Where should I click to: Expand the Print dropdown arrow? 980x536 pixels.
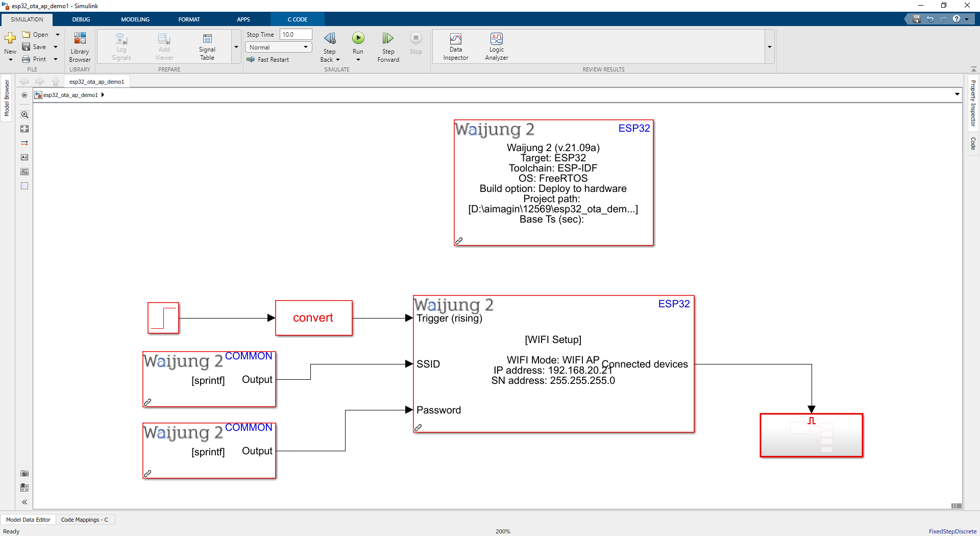coord(56,59)
